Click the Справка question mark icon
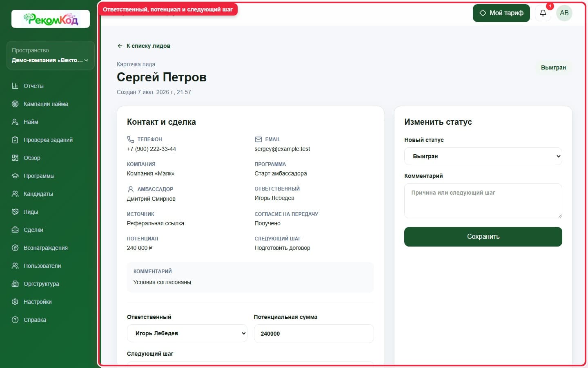588x368 pixels. coord(15,320)
